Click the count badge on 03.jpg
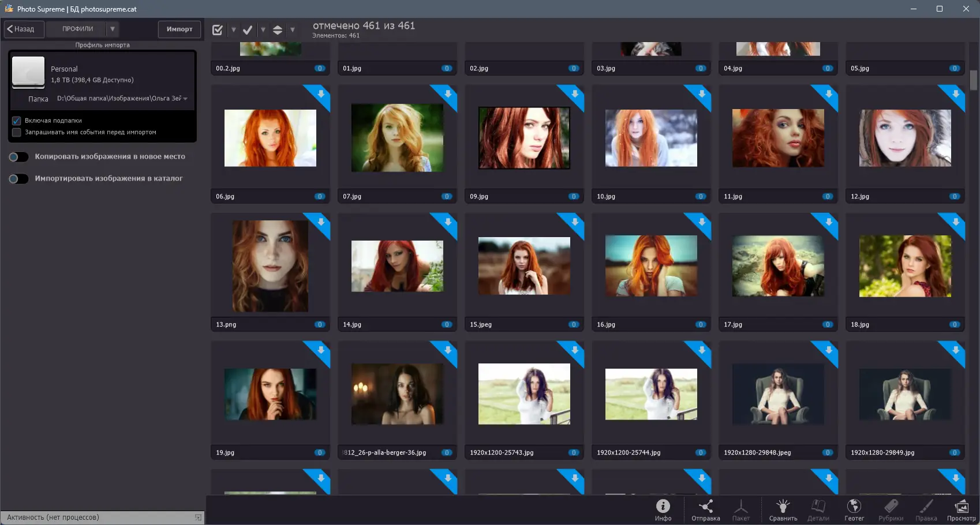Screen dimensions: 980x525 pyautogui.click(x=701, y=68)
